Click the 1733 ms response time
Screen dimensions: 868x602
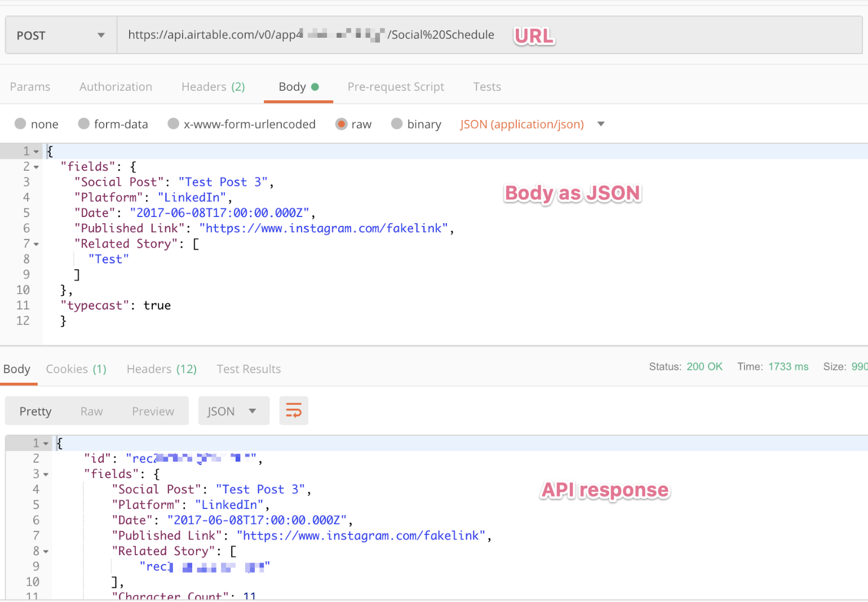point(789,366)
